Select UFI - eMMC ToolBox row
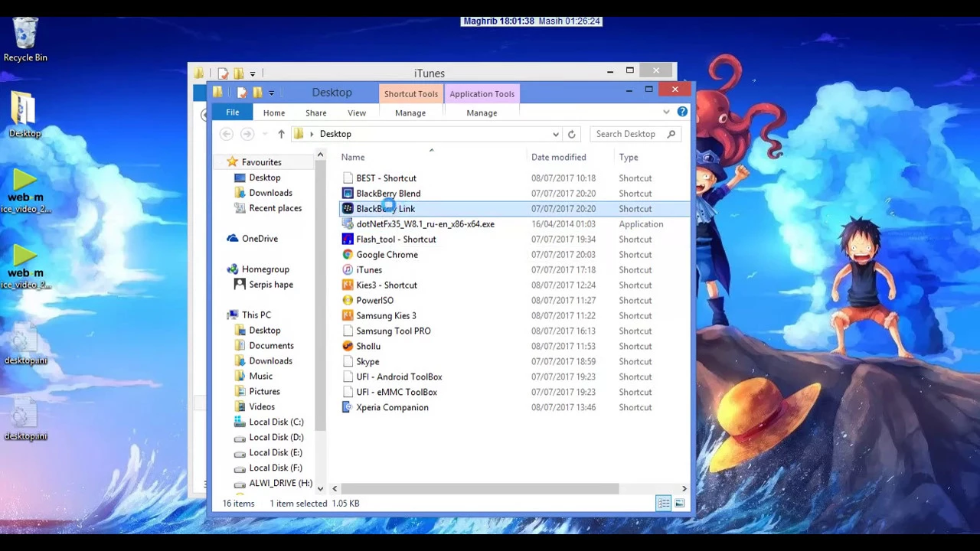980x551 pixels. pos(513,393)
